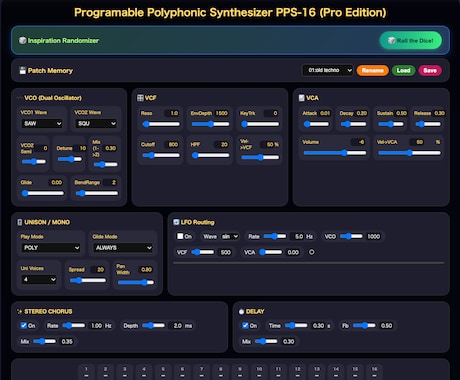Click the LFO VCF amount slider

pos(203,252)
